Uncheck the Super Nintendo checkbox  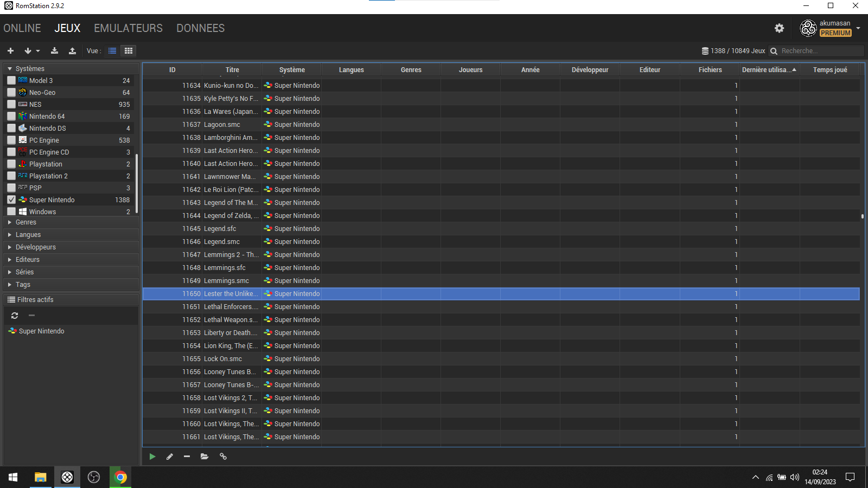pos(11,200)
